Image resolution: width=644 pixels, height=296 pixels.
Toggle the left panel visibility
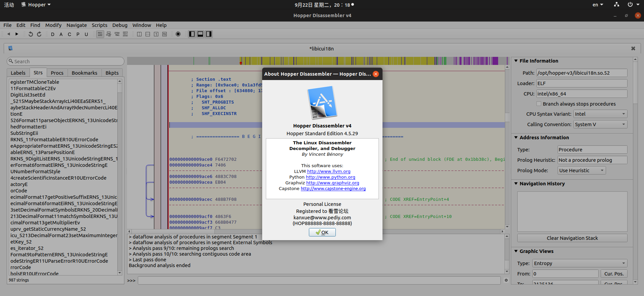192,34
